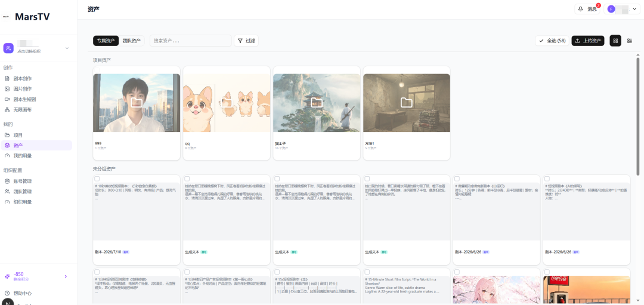Expand the organization switcher chevron

click(x=67, y=48)
